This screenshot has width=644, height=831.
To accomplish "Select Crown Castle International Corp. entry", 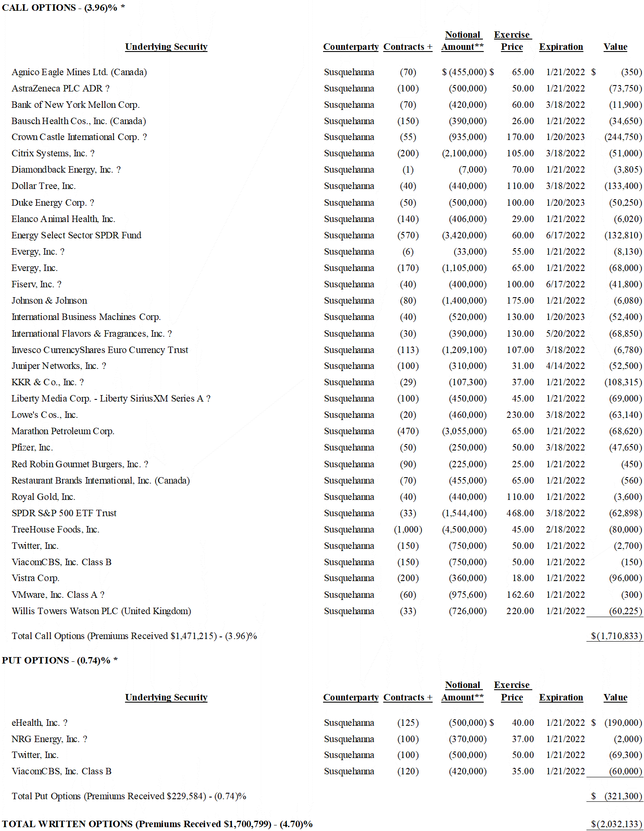I will (x=79, y=137).
